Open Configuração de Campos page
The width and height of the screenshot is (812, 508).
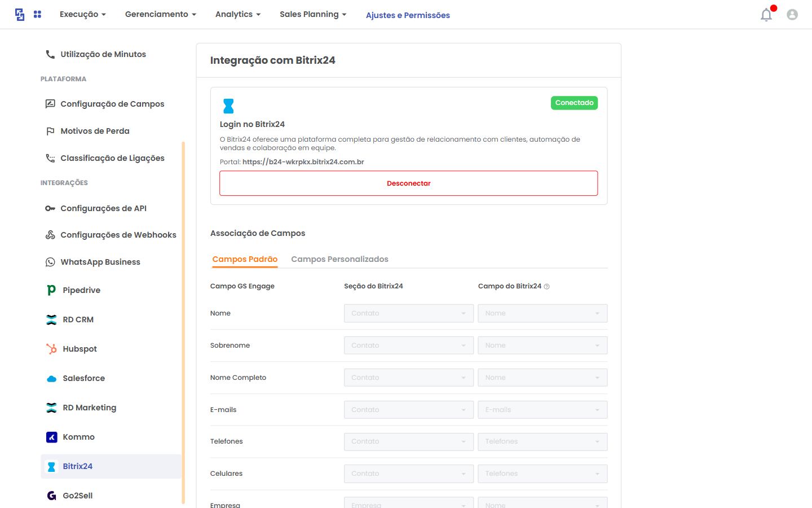(x=112, y=104)
